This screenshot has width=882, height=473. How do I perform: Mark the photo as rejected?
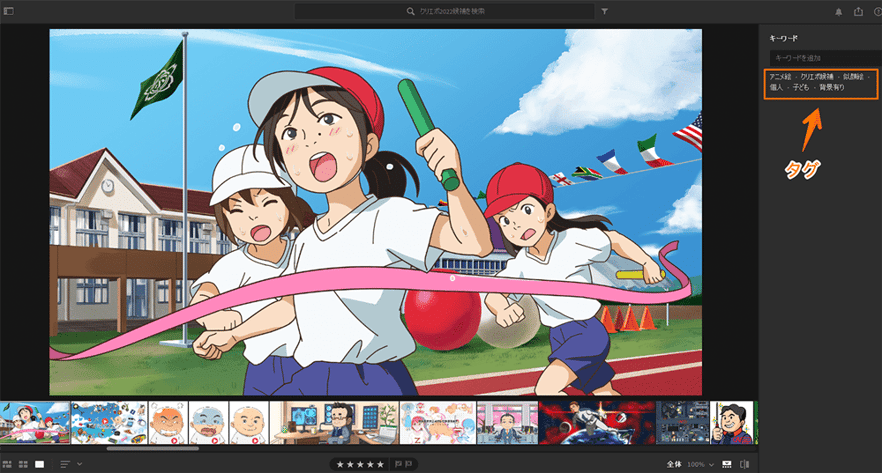410,464
